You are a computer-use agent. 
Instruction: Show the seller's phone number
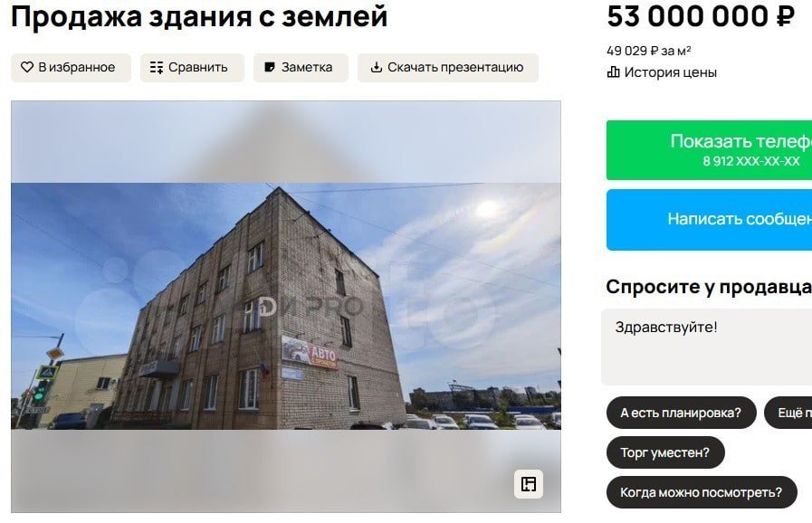pyautogui.click(x=710, y=150)
